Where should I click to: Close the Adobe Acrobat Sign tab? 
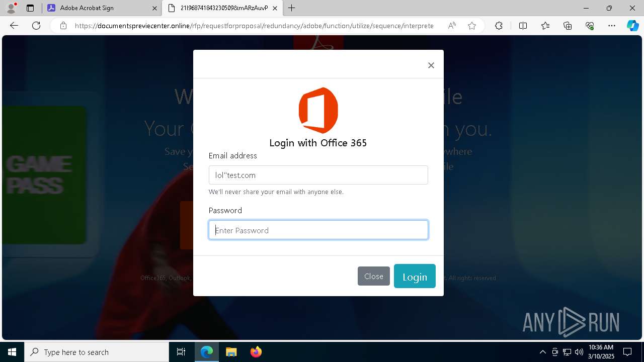[x=154, y=8]
